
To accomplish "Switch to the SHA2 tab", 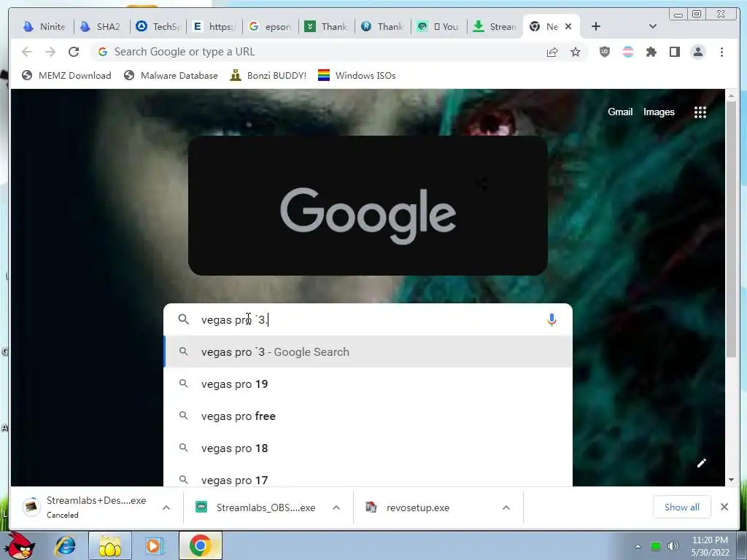I will tap(101, 27).
